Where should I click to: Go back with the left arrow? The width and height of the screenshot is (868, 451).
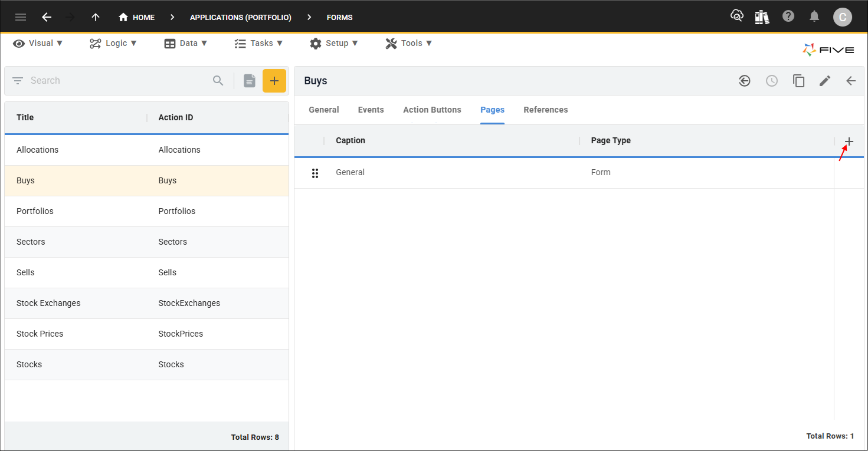click(x=47, y=17)
